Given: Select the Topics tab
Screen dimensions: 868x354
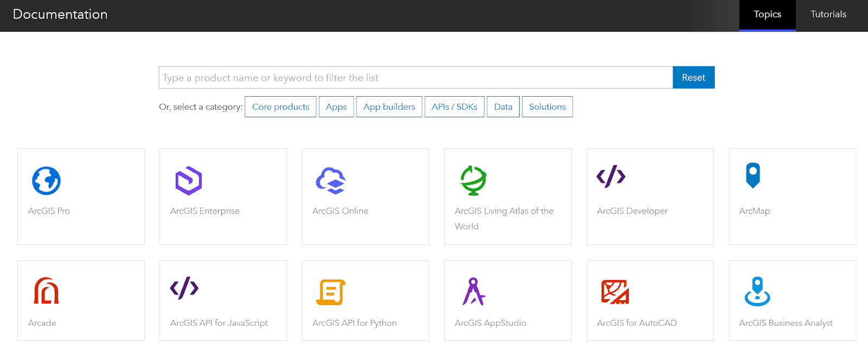Looking at the screenshot, I should pos(767,15).
